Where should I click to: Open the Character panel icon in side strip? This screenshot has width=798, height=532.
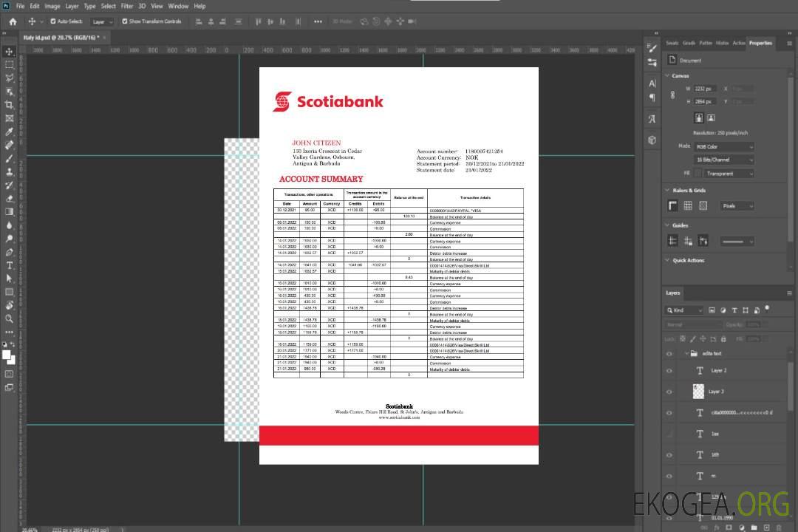click(x=652, y=83)
